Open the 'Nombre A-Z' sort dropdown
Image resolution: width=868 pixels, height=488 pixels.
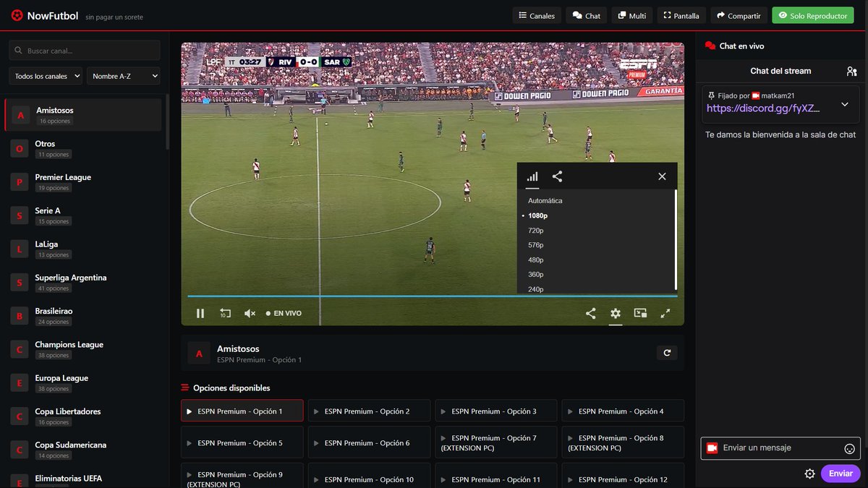click(122, 75)
